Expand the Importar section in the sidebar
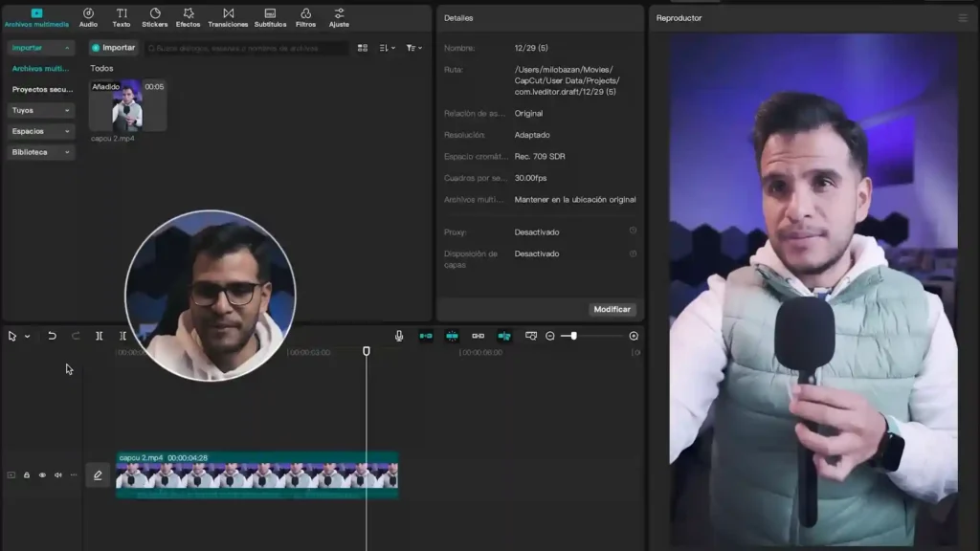Viewport: 980px width, 551px height. (x=38, y=47)
